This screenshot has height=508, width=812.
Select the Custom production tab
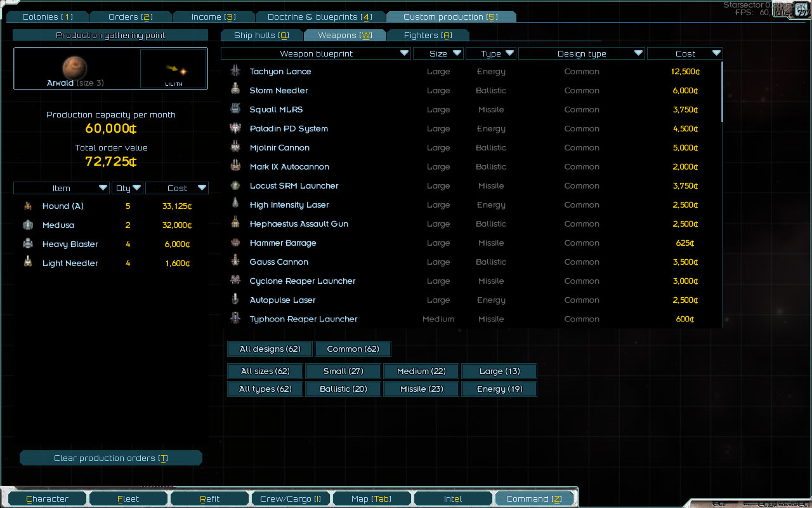[451, 17]
